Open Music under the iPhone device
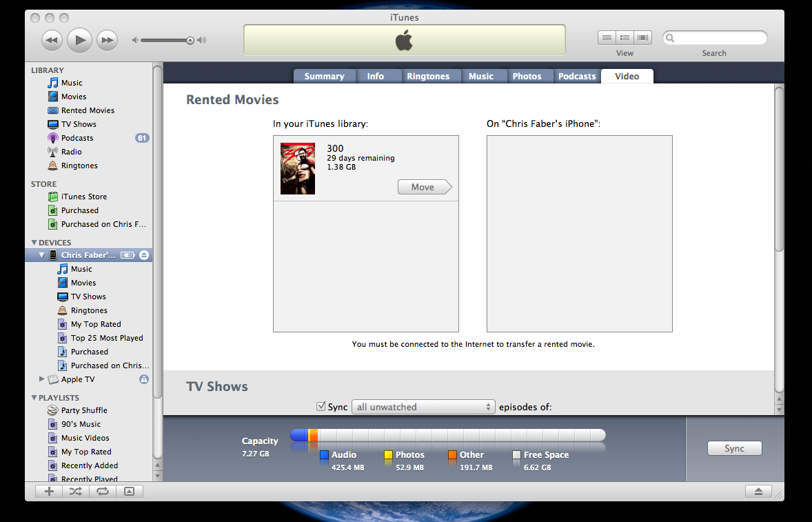Image resolution: width=812 pixels, height=522 pixels. tap(81, 269)
